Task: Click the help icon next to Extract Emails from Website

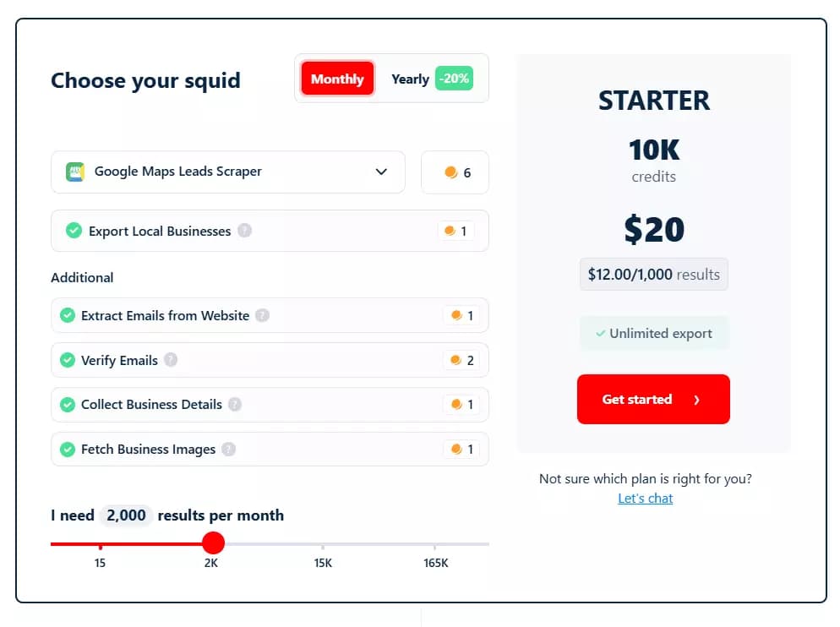Action: (265, 316)
